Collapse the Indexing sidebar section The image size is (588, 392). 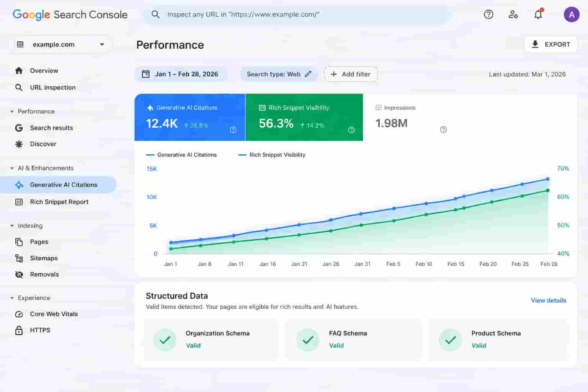tap(12, 226)
